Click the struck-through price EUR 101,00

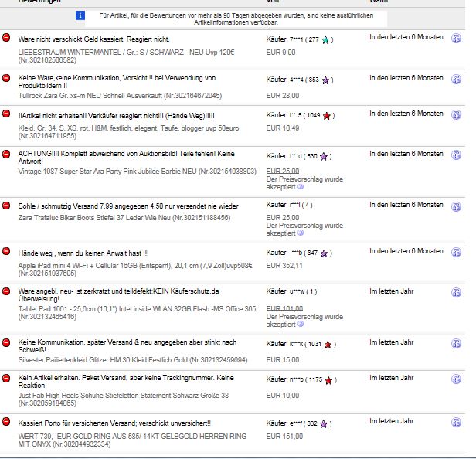pyautogui.click(x=284, y=308)
